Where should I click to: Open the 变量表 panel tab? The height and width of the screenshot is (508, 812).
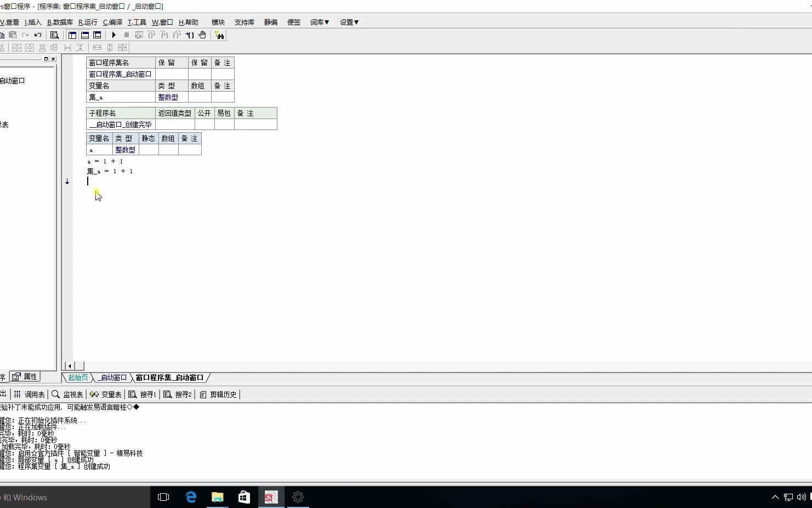tap(106, 394)
